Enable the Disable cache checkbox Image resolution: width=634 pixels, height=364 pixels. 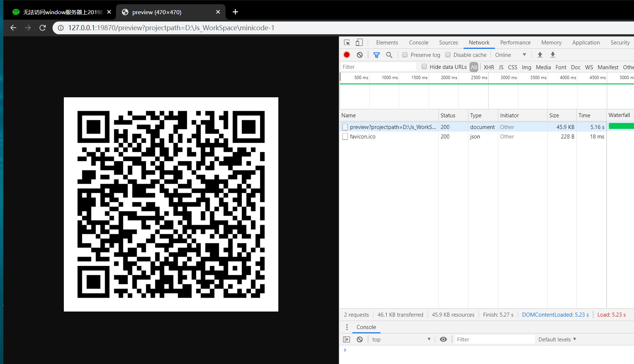(x=448, y=55)
